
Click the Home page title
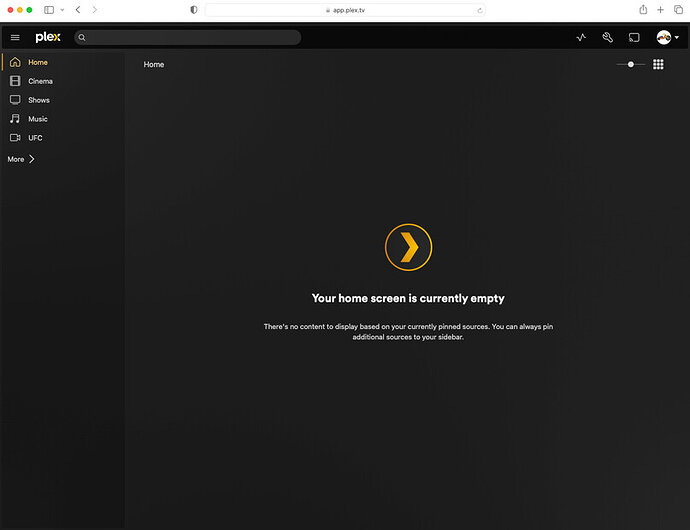pyautogui.click(x=154, y=64)
